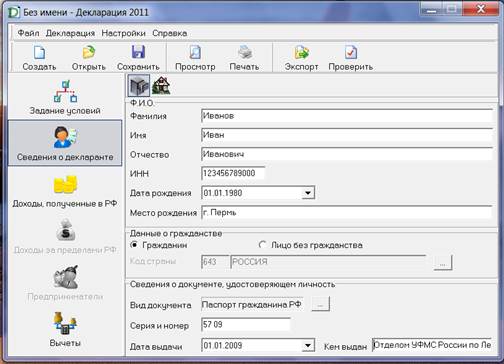Click the Кем выдан field
This screenshot has width=504, height=364.
point(432,345)
